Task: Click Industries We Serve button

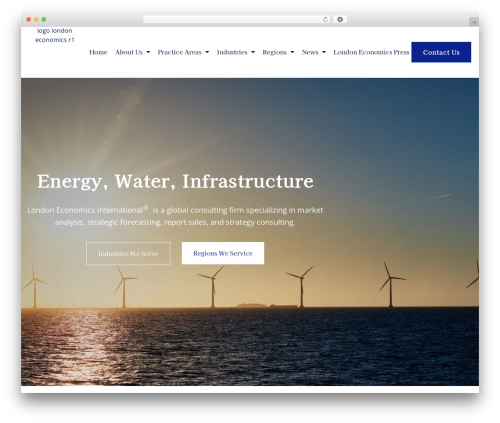Action: pos(128,254)
